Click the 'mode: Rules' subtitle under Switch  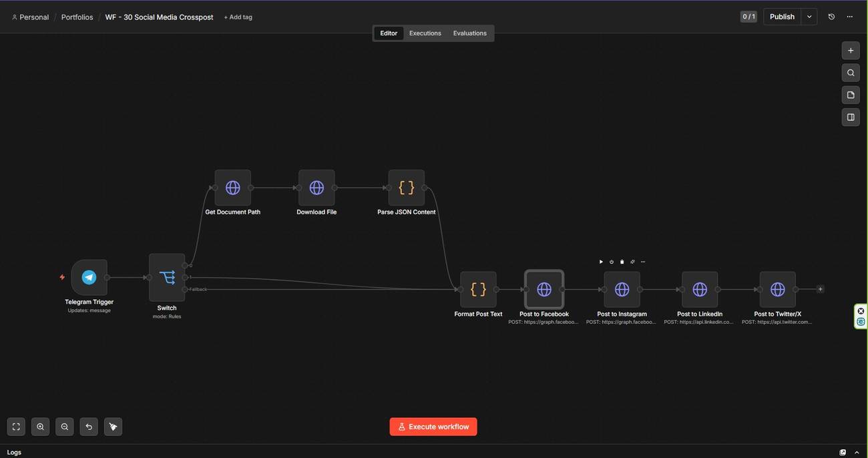point(167,316)
